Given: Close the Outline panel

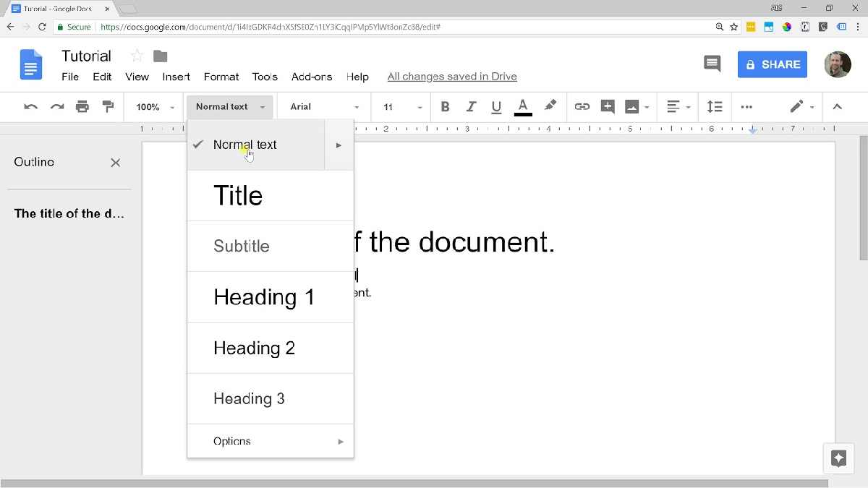Looking at the screenshot, I should [115, 163].
